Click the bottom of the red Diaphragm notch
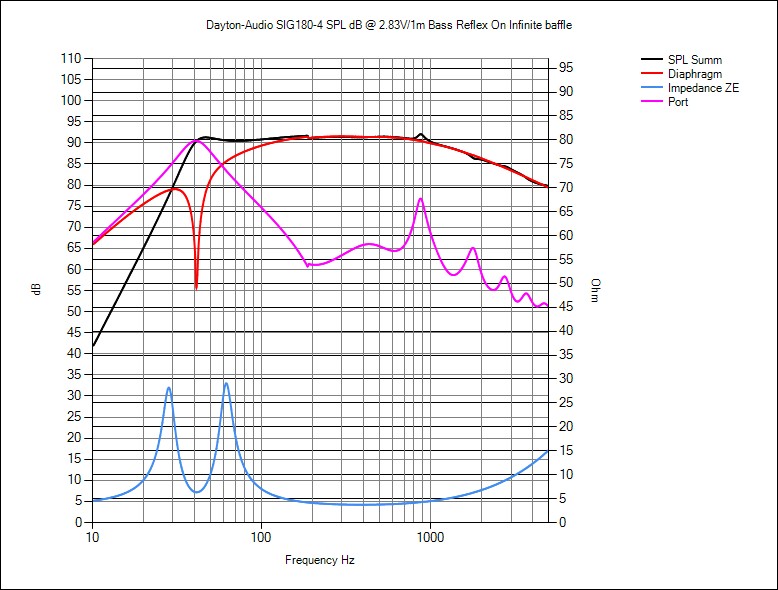The width and height of the screenshot is (778, 590). coord(196,287)
